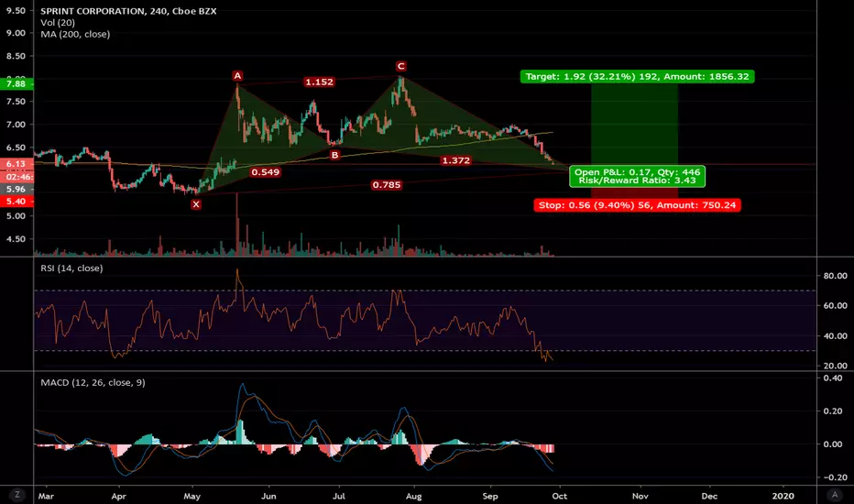The height and width of the screenshot is (504, 854).
Task: Click the red Stop 0.56 label
Action: [x=637, y=205]
